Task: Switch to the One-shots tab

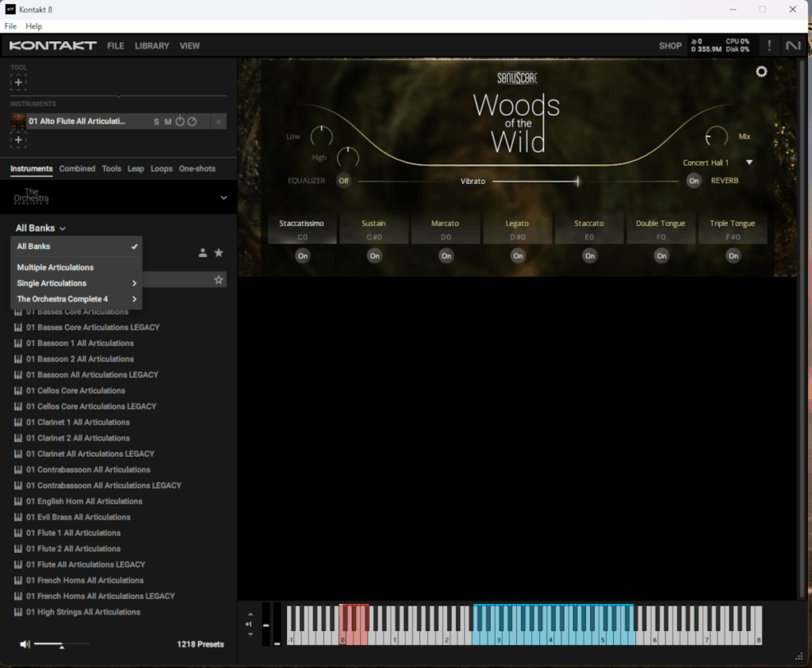Action: (x=197, y=168)
